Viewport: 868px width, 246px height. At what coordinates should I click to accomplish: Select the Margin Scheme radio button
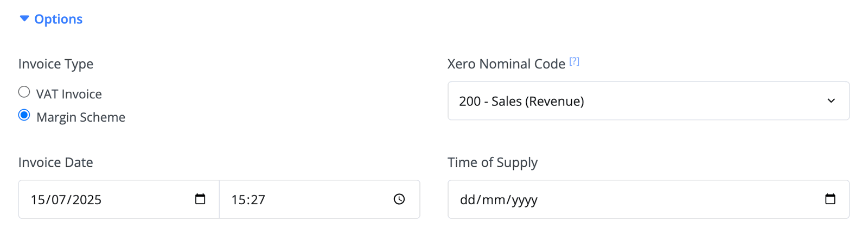point(24,115)
